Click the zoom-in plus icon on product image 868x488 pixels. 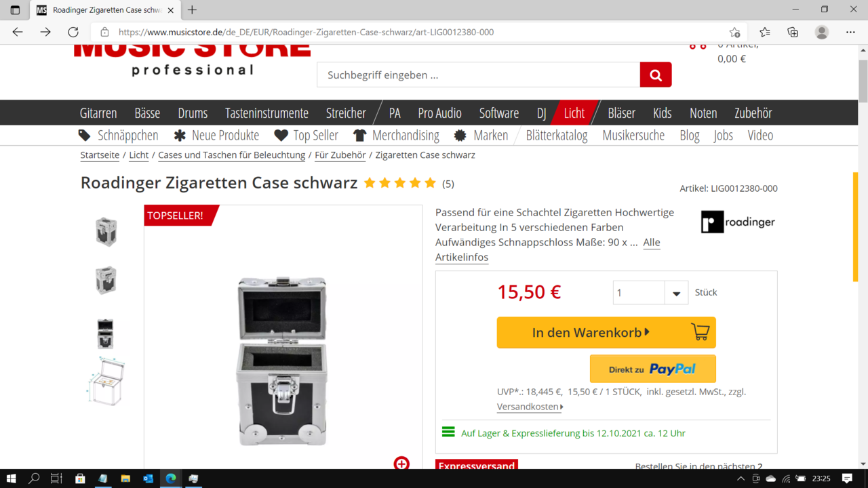click(x=401, y=463)
